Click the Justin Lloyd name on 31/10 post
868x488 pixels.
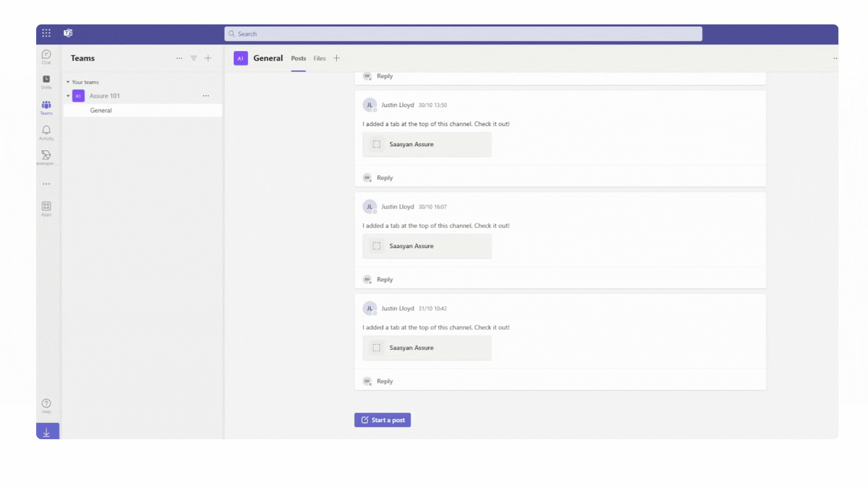(x=397, y=308)
